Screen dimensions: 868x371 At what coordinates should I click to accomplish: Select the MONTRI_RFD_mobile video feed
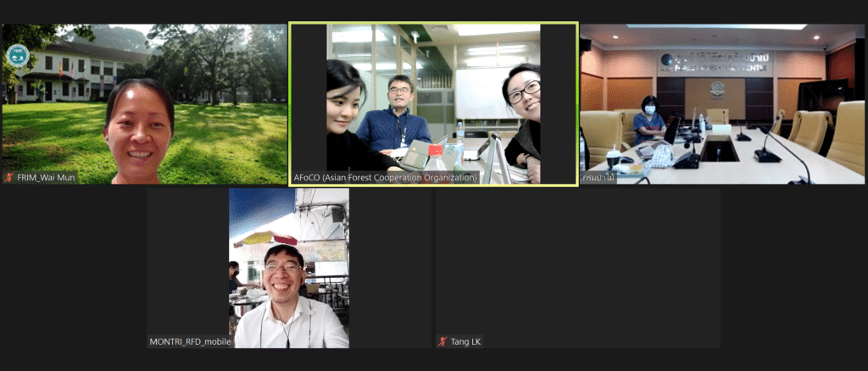tap(288, 267)
